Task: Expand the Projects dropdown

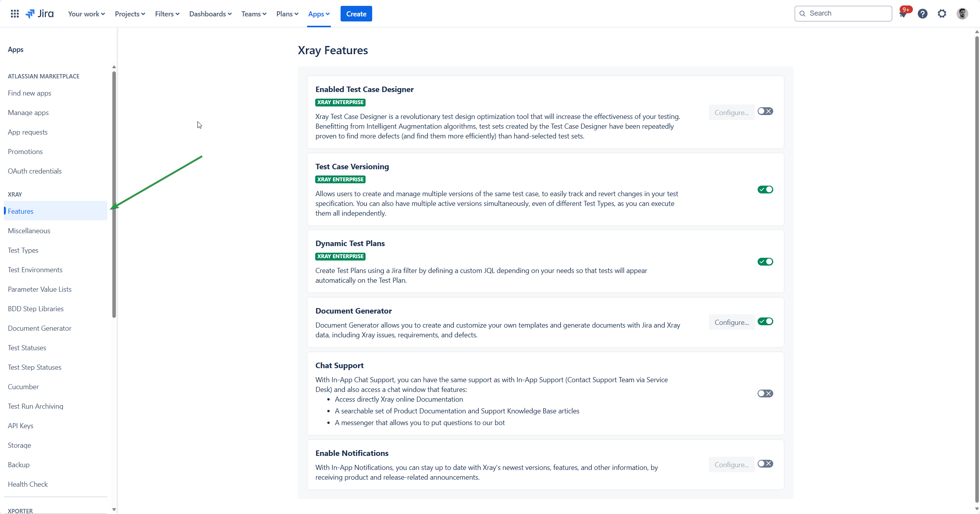Action: pyautogui.click(x=130, y=14)
